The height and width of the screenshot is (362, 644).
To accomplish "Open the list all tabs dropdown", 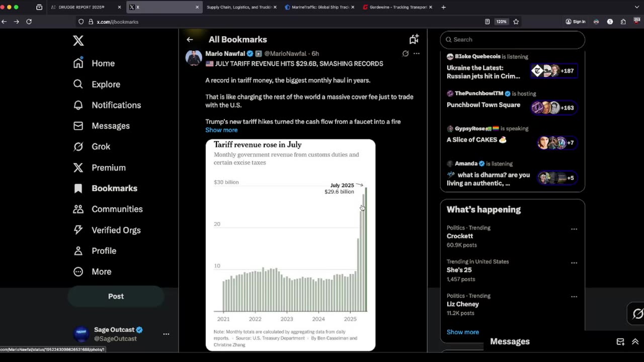I will (x=637, y=7).
